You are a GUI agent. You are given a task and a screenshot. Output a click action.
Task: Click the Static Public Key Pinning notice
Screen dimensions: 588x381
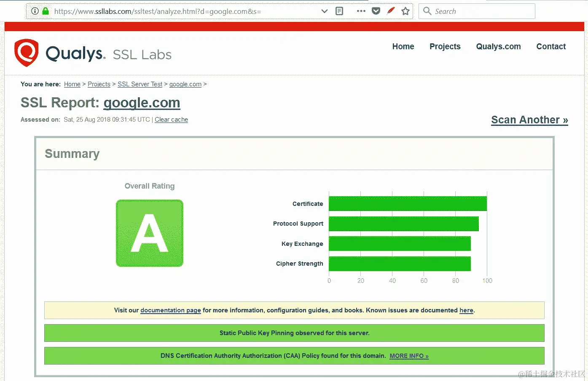294,333
